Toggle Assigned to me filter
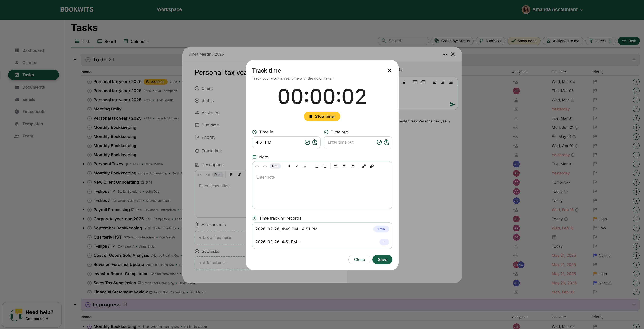This screenshot has width=644, height=329. [x=562, y=41]
